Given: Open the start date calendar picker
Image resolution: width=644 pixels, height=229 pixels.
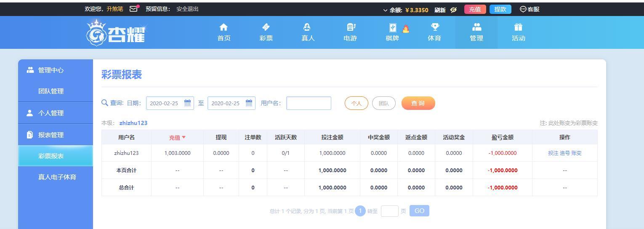Looking at the screenshot, I should click(x=187, y=103).
